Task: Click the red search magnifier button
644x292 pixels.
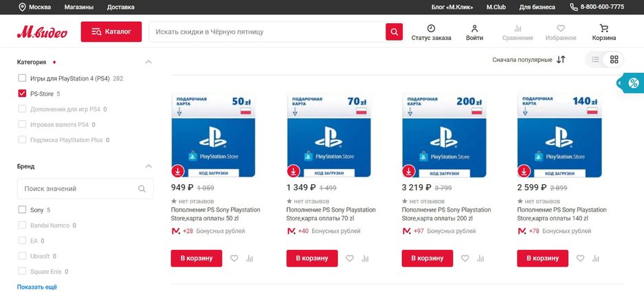Action: tap(394, 32)
